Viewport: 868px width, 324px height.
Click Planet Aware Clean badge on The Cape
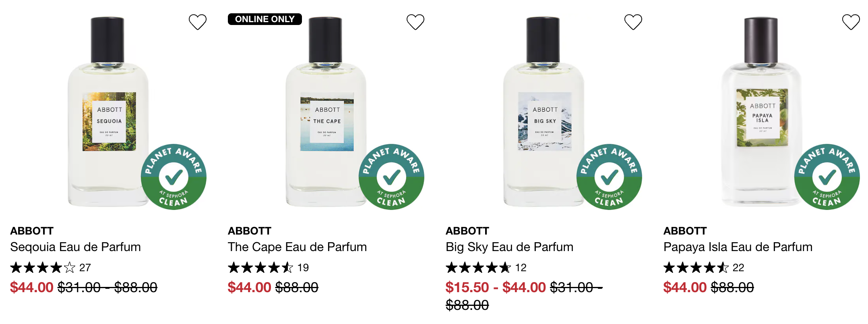(391, 177)
